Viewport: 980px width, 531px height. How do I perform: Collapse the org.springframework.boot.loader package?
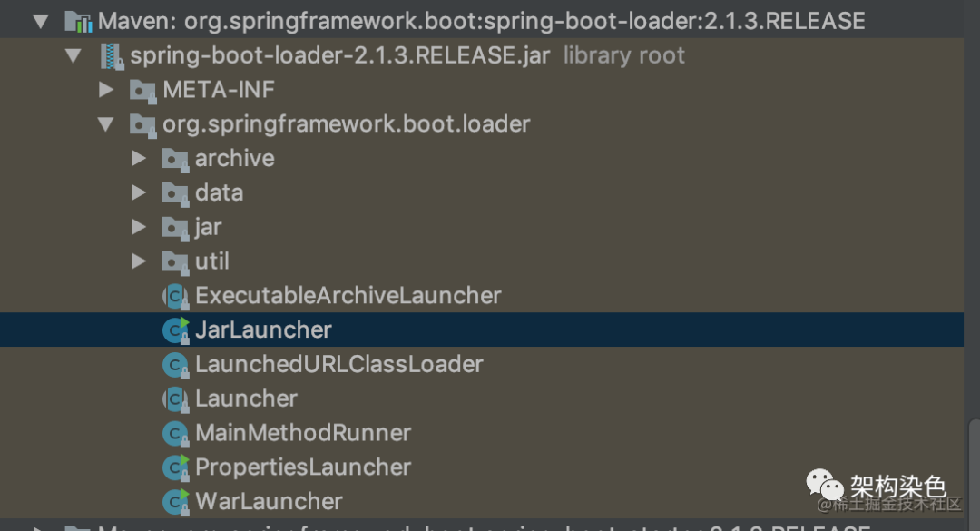(x=106, y=123)
